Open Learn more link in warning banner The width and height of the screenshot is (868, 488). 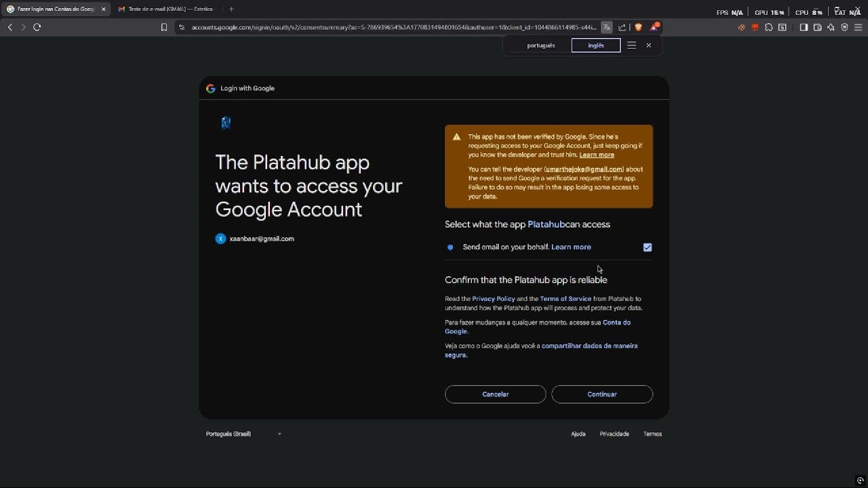click(597, 155)
